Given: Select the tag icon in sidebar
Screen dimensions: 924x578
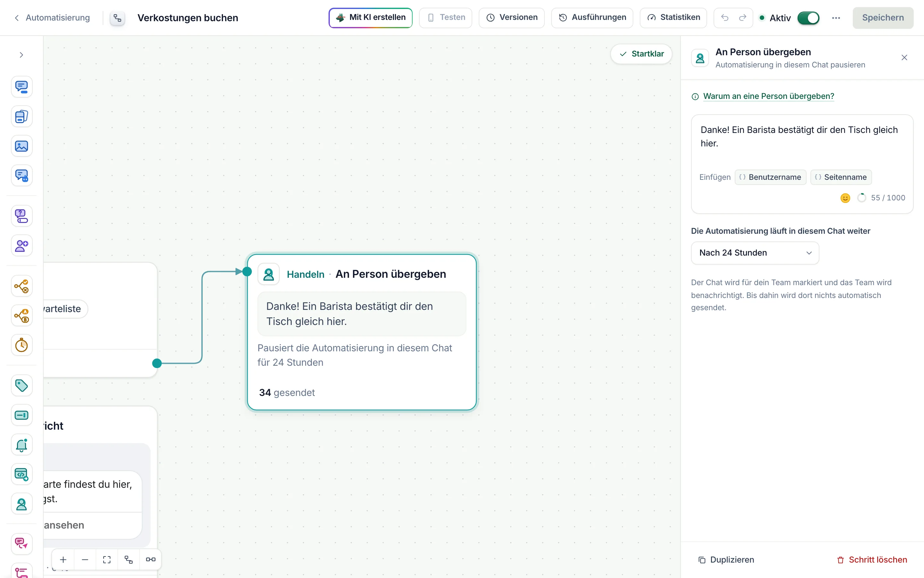Looking at the screenshot, I should [21, 385].
